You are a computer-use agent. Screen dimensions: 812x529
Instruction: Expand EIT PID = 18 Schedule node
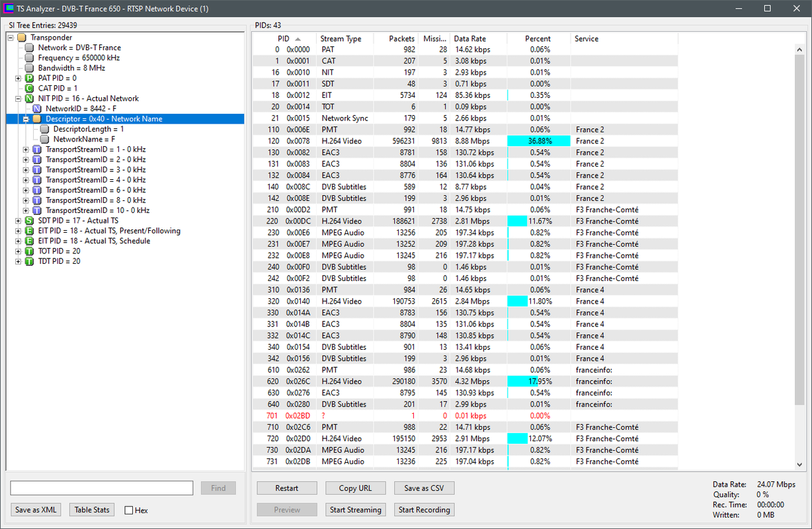coord(19,241)
